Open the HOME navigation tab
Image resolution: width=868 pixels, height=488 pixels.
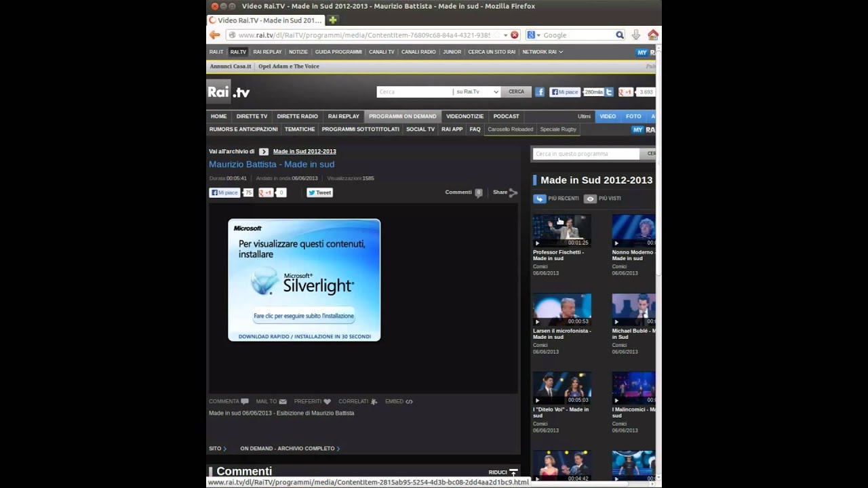[x=218, y=117]
